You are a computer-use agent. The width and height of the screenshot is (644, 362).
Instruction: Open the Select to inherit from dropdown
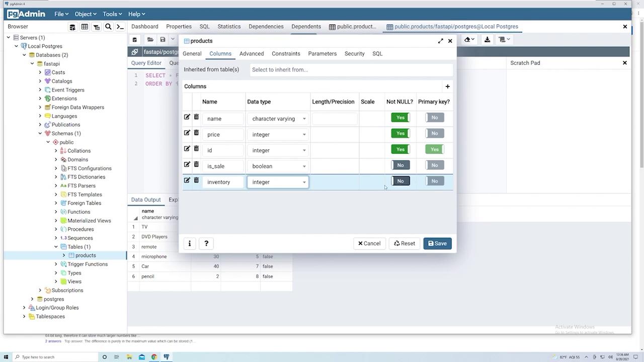tap(351, 70)
